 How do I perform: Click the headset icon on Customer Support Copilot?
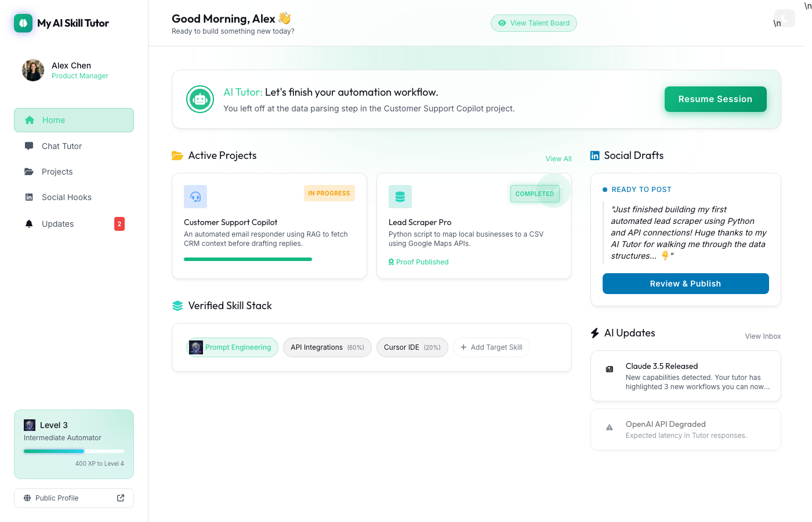pyautogui.click(x=195, y=197)
